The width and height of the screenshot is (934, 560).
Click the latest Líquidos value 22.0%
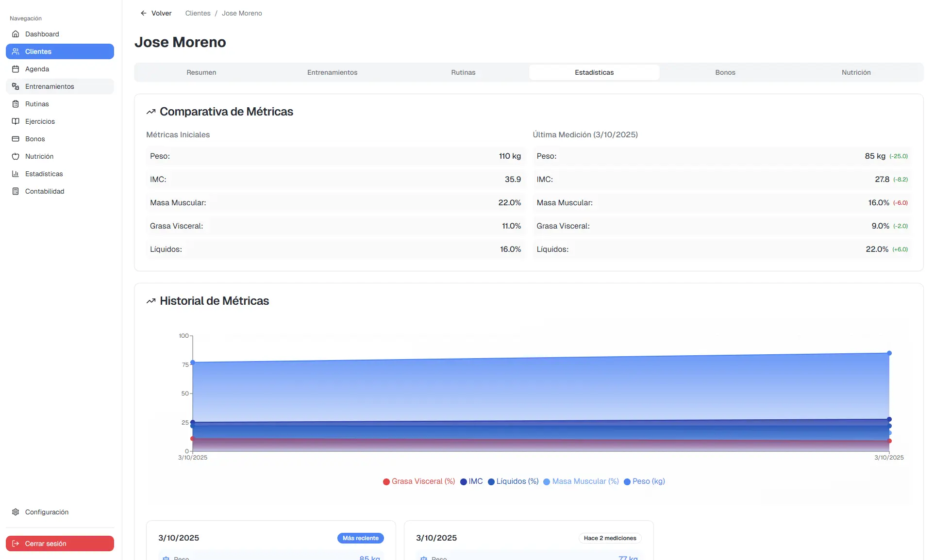[877, 249]
